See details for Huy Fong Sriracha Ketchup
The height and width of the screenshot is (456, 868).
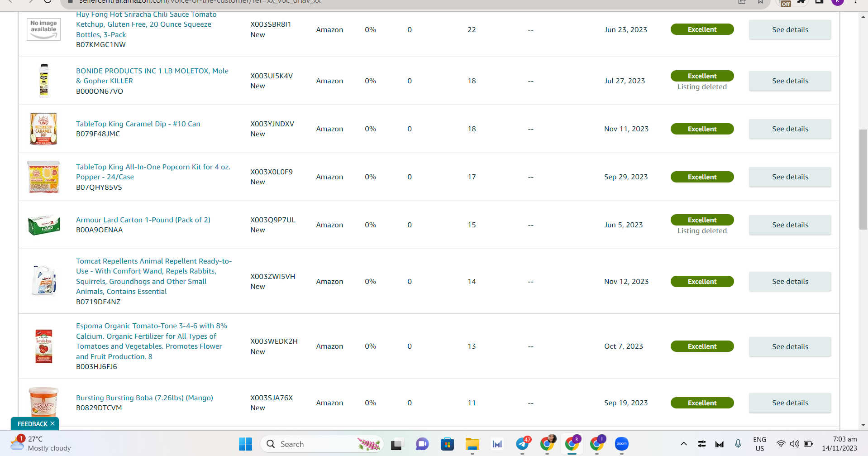790,29
